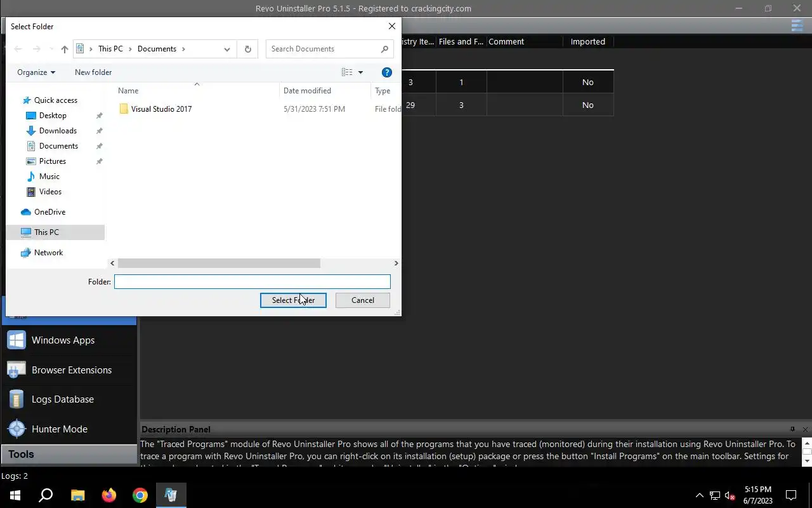The width and height of the screenshot is (812, 508).
Task: Click Documents in the address breadcrumb
Action: [157, 49]
